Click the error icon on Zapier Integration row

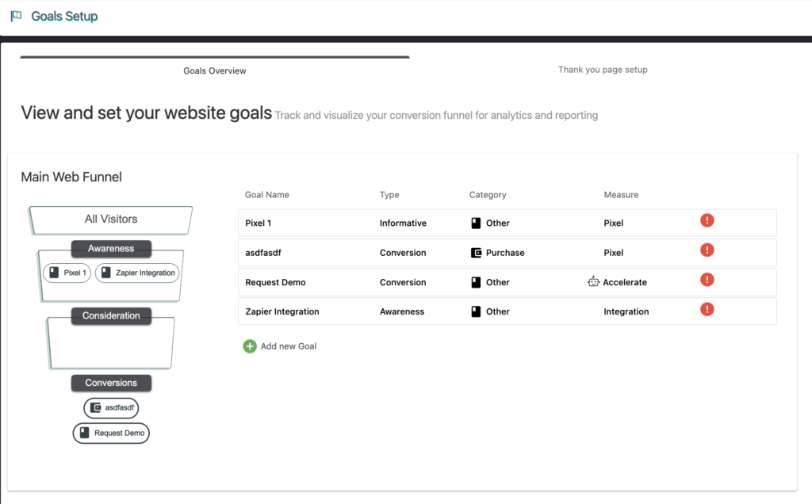tap(707, 308)
